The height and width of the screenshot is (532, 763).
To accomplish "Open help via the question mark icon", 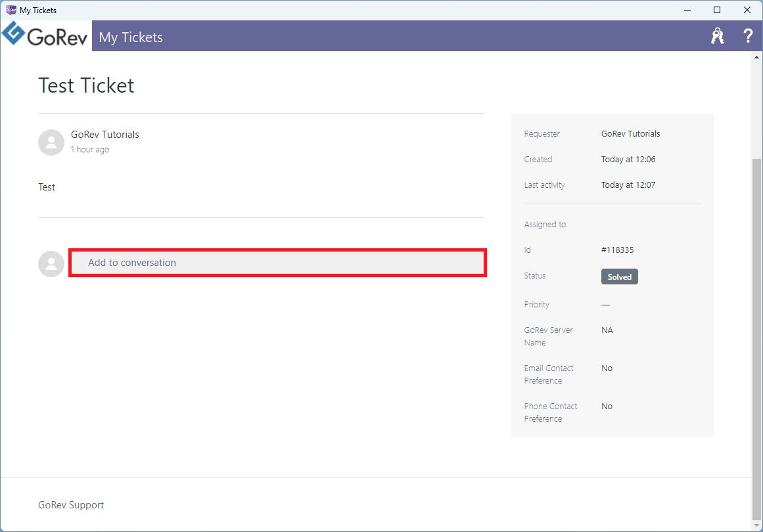I will click(748, 36).
